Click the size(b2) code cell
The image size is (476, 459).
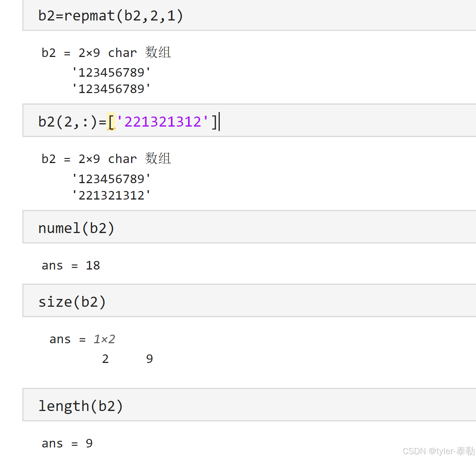tap(72, 302)
